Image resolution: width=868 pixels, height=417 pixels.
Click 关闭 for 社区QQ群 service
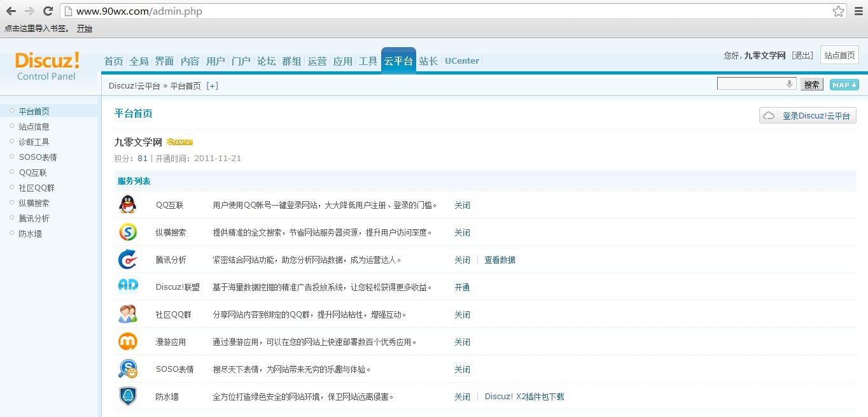pyautogui.click(x=462, y=315)
